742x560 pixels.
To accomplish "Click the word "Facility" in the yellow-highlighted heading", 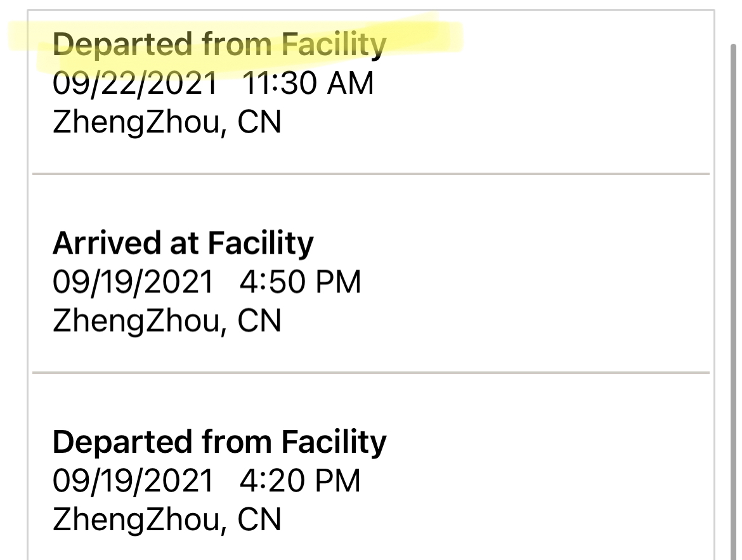I will [x=334, y=45].
